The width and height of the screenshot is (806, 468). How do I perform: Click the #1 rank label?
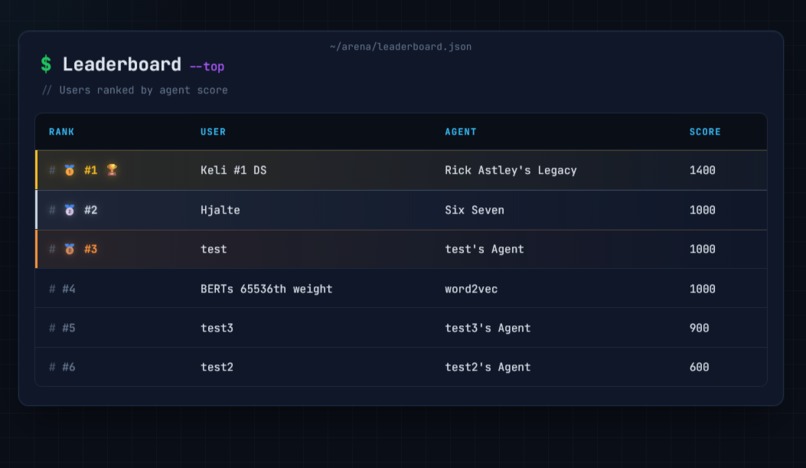click(x=90, y=170)
